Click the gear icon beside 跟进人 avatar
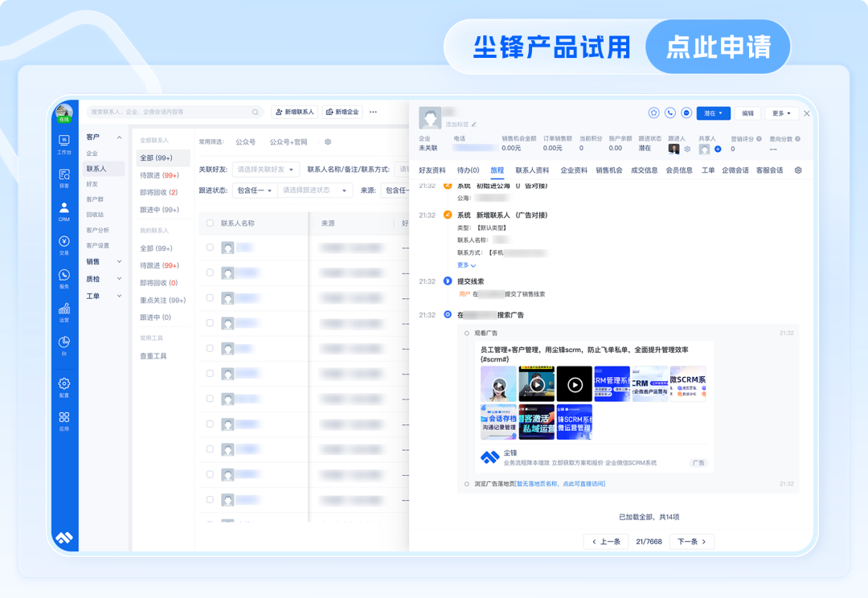The height and width of the screenshot is (598, 868). coord(687,149)
